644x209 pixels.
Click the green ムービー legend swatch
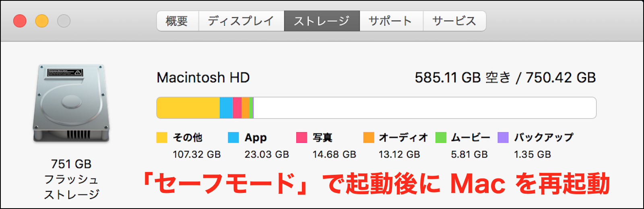pyautogui.click(x=441, y=137)
